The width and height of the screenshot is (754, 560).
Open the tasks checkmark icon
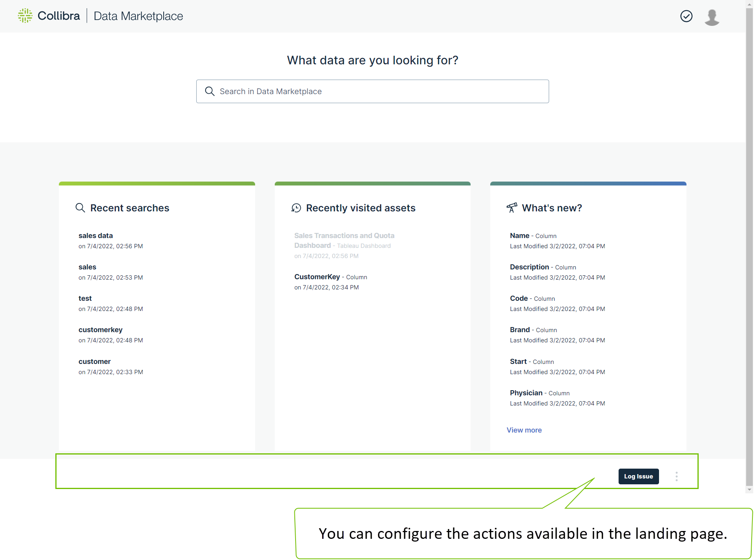click(686, 16)
